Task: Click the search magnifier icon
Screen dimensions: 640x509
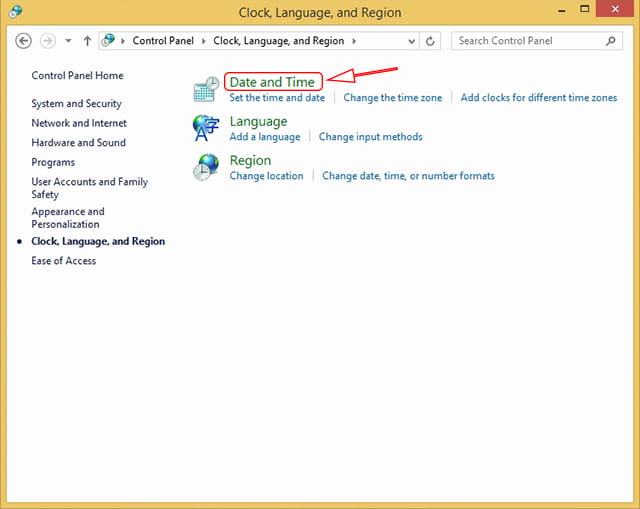Action: (611, 41)
